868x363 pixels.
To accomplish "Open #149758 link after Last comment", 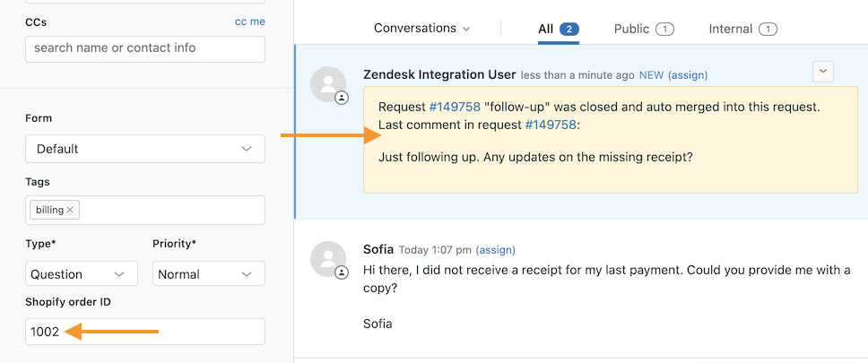I will [550, 125].
